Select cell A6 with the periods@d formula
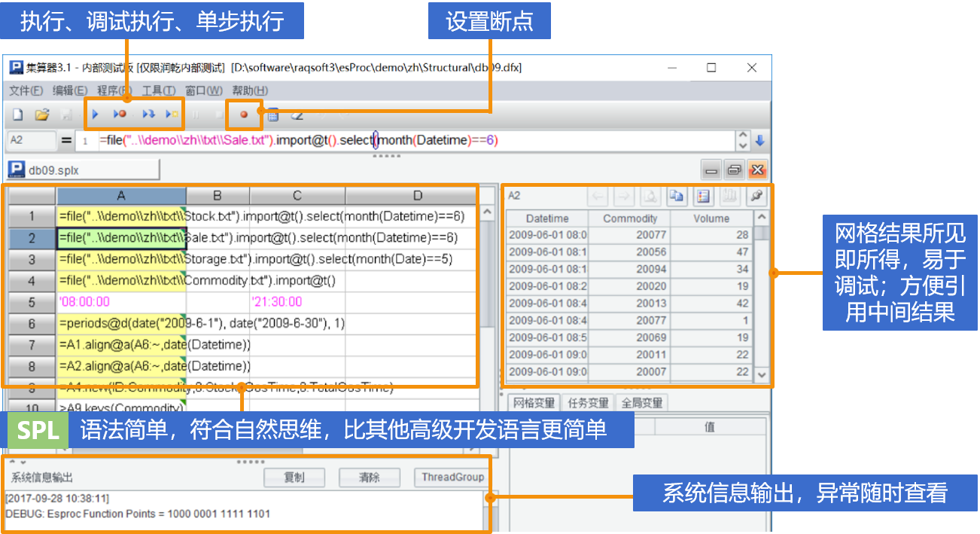 (121, 324)
